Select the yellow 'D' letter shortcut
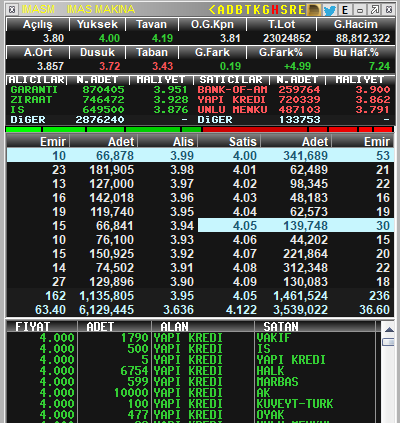 pos(230,10)
